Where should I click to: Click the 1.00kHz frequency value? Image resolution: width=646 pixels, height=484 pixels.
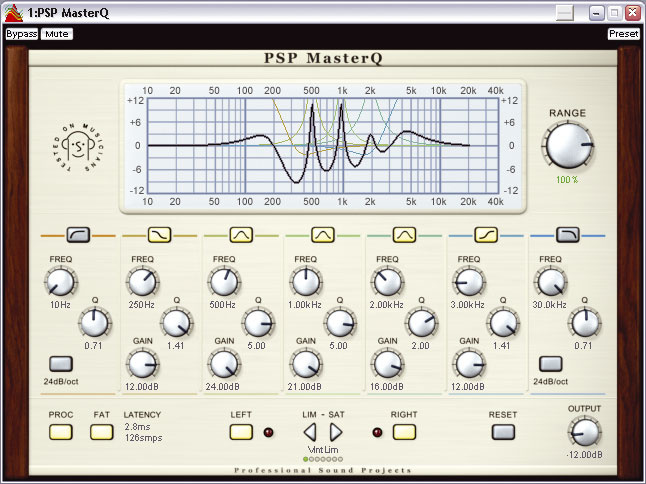click(x=305, y=305)
